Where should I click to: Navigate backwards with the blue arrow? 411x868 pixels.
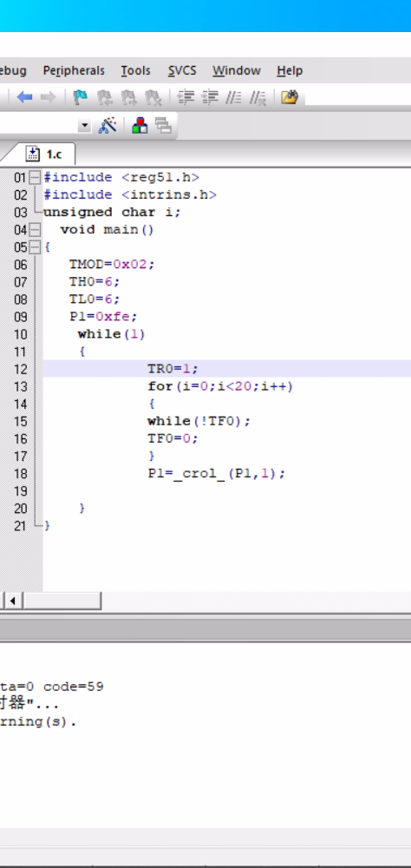pos(24,97)
